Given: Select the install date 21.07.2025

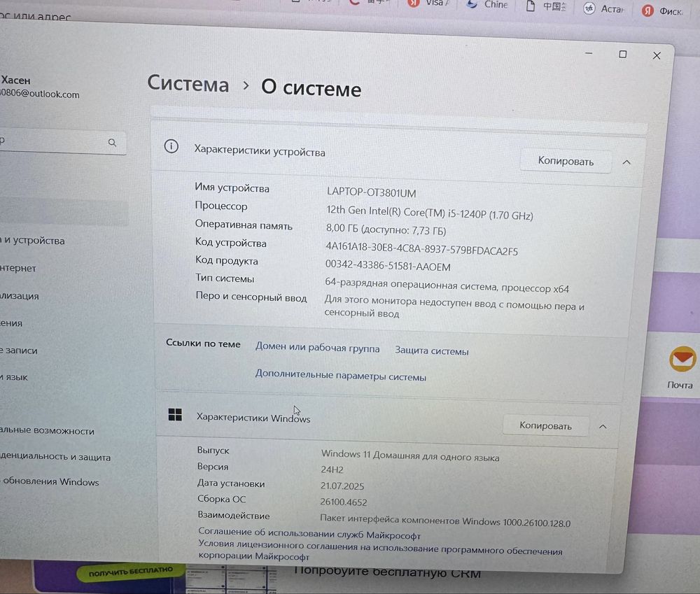Looking at the screenshot, I should point(342,486).
